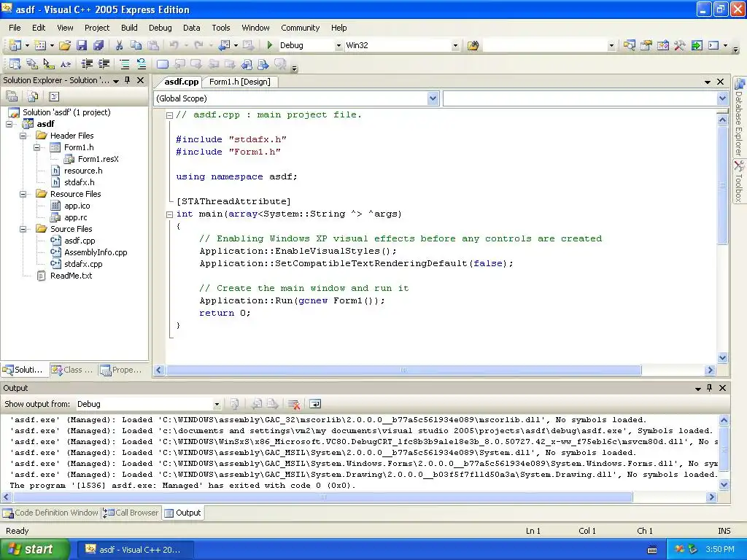
Task: Collapse the Header Files folder
Action: pyautogui.click(x=23, y=136)
